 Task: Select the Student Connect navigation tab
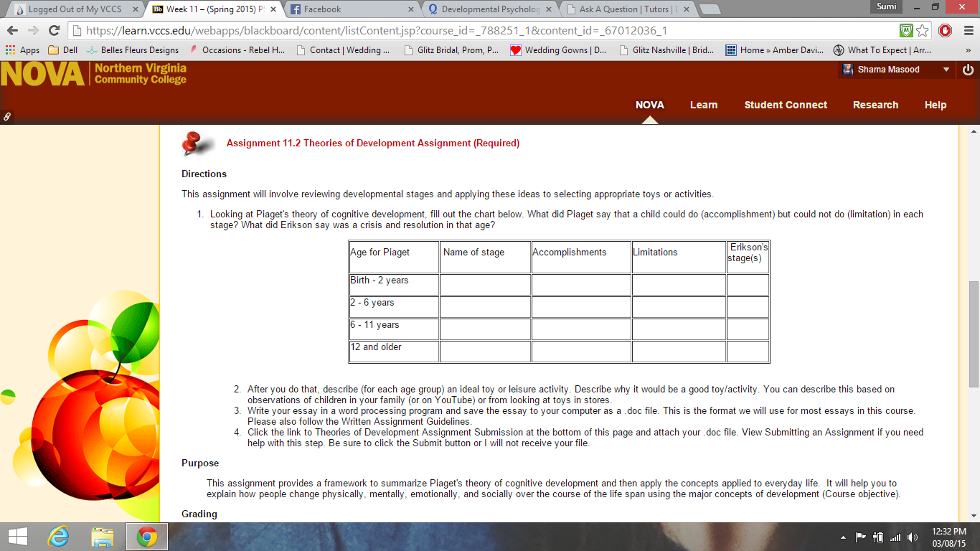[x=786, y=105]
